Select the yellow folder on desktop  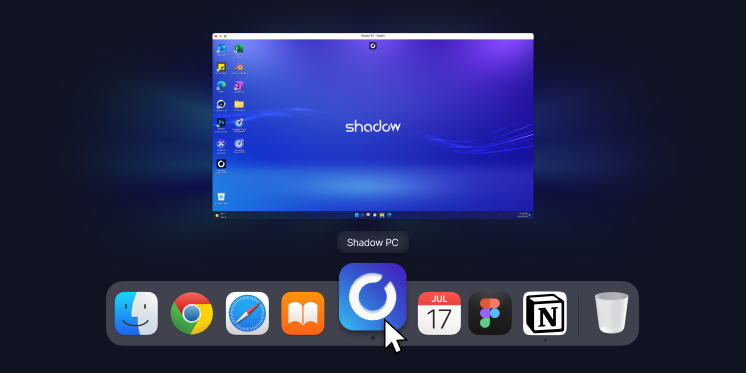click(239, 104)
